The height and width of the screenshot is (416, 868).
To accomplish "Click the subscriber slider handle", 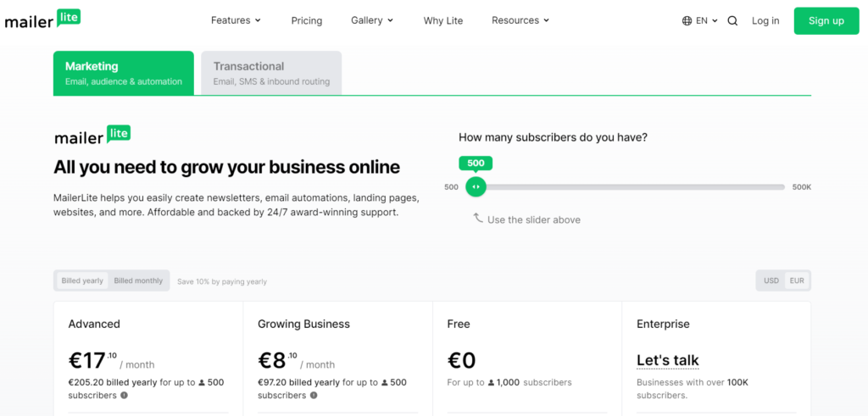I will (476, 187).
